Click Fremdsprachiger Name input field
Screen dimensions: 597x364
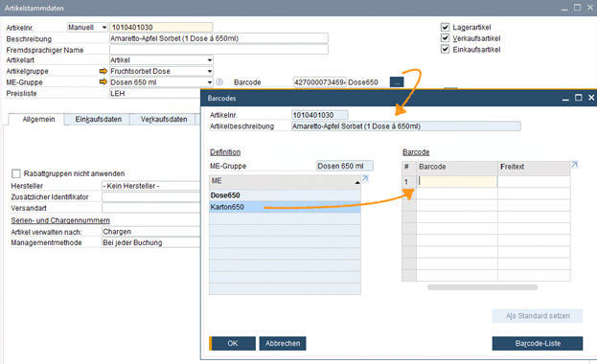218,50
